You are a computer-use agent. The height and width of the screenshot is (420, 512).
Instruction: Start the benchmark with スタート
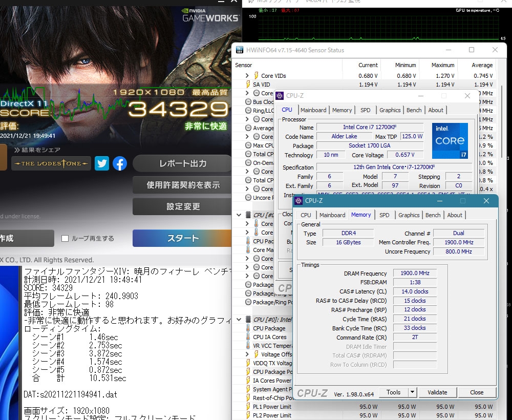pyautogui.click(x=183, y=238)
